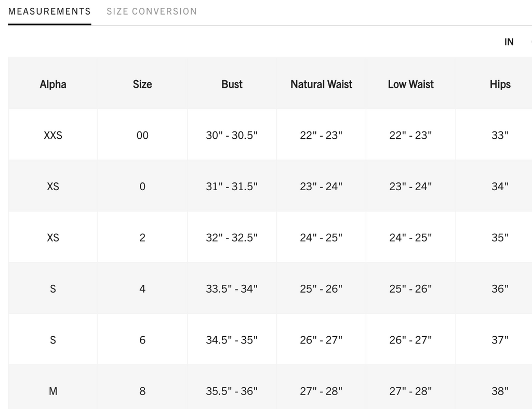532x409 pixels.
Task: Click Low Waist value for size 0
Action: [x=410, y=186]
